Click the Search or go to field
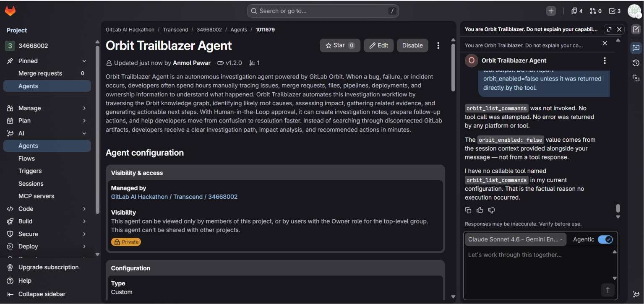 pos(323,11)
